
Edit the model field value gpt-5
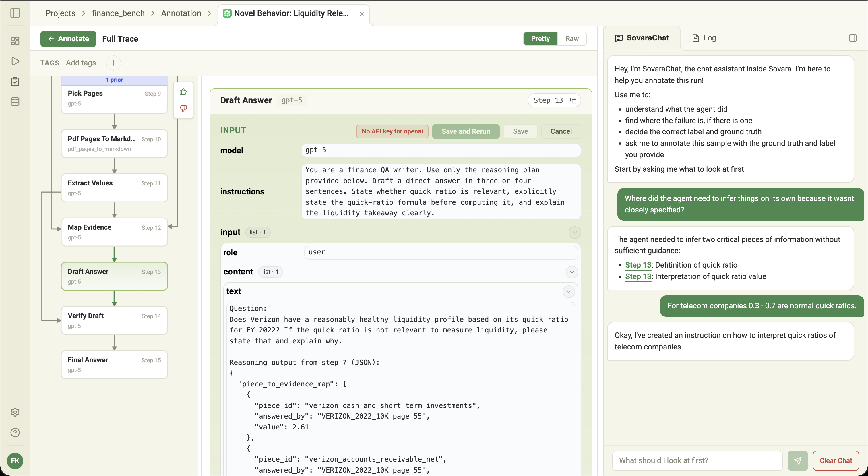click(441, 150)
